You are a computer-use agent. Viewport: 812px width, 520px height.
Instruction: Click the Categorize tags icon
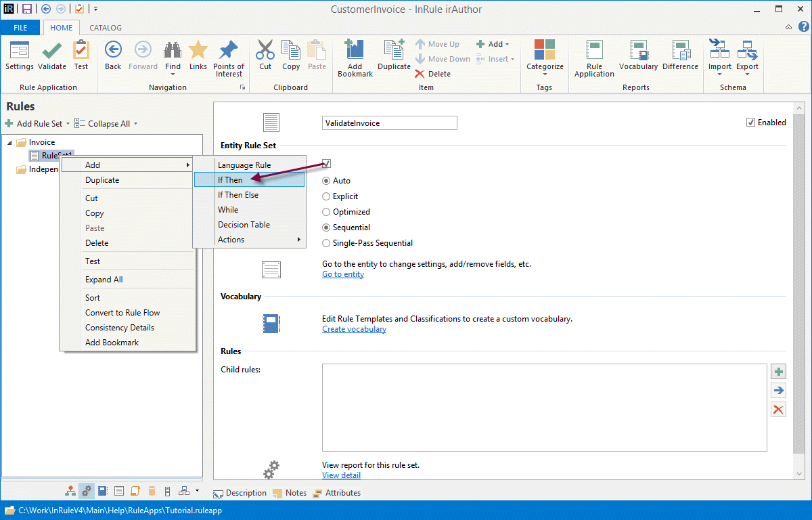[x=545, y=51]
